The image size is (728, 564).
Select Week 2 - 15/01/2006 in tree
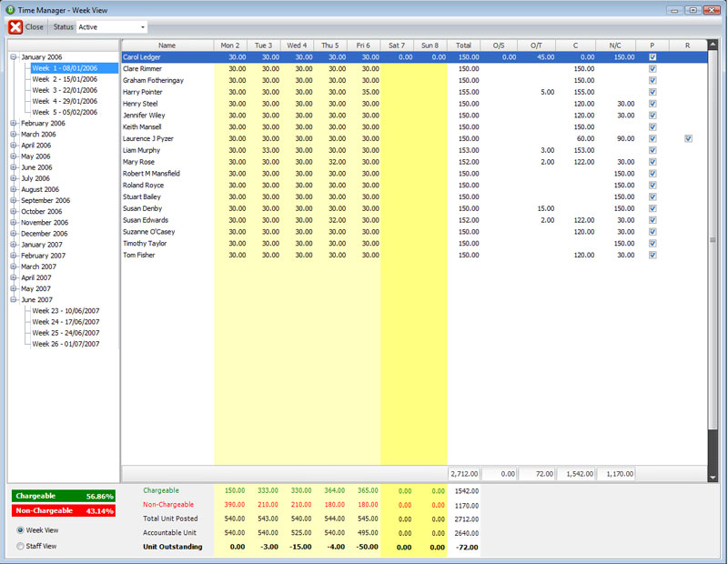point(65,79)
